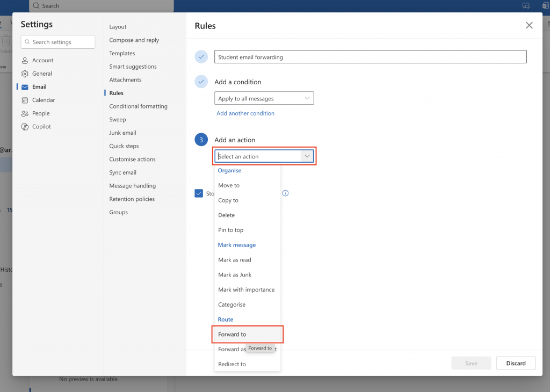550x392 pixels.
Task: Select the General settings gear icon
Action: [x=25, y=74]
